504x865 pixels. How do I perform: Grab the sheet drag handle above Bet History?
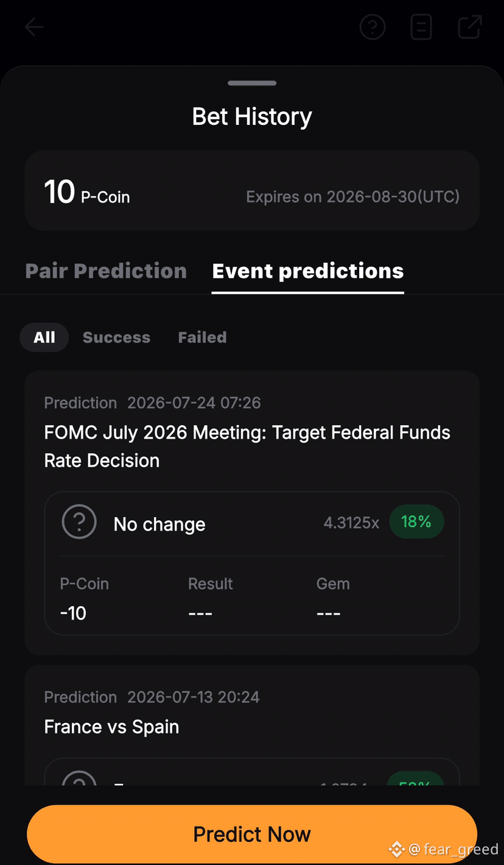(252, 83)
